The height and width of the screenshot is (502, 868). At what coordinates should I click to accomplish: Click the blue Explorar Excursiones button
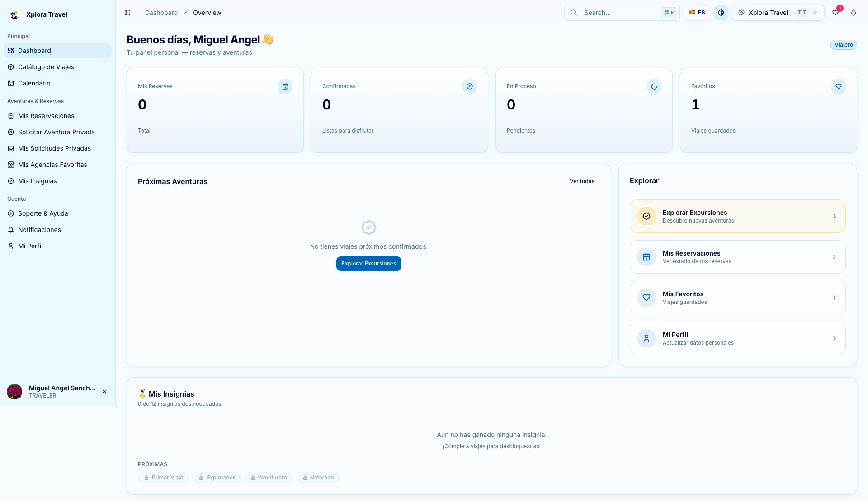point(369,264)
